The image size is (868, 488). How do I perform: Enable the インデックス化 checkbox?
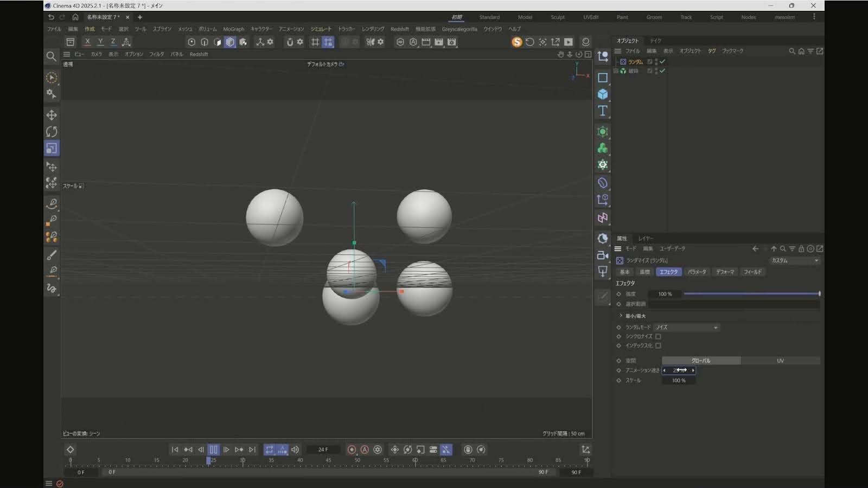coord(658,345)
